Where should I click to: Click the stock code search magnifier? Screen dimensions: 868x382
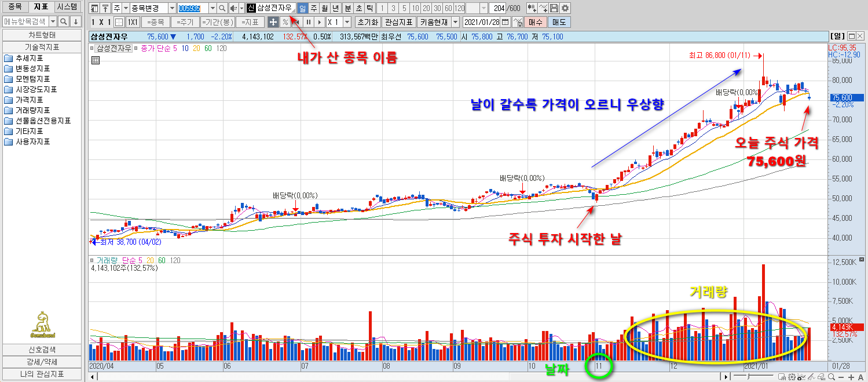pos(222,8)
